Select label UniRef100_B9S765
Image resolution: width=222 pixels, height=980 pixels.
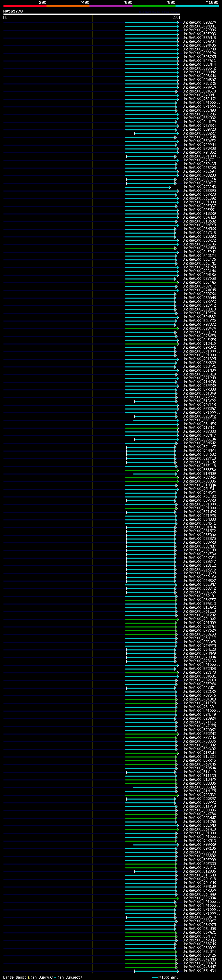(x=199, y=57)
